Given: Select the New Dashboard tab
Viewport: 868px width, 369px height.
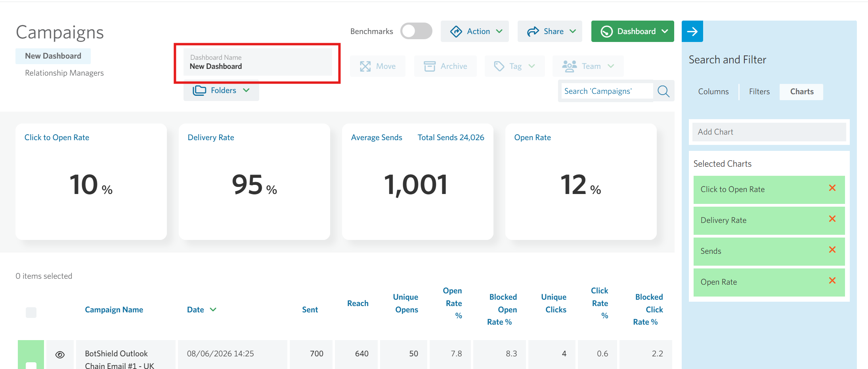Looking at the screenshot, I should click(53, 56).
